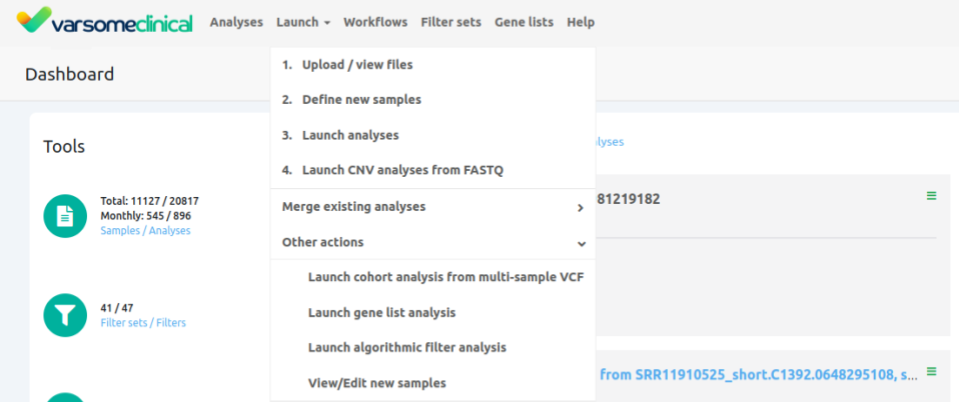
Task: Open the Filter sets funnel icon
Action: 65,314
